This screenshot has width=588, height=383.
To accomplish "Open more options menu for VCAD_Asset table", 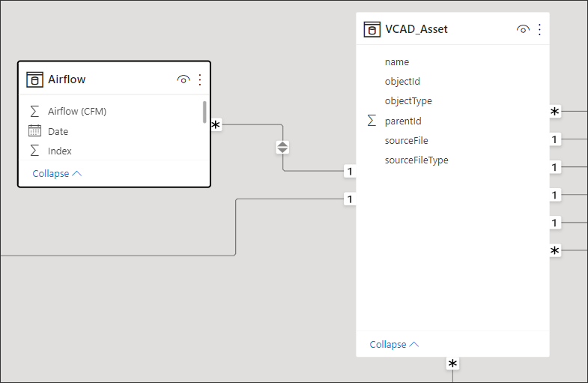I will 539,29.
